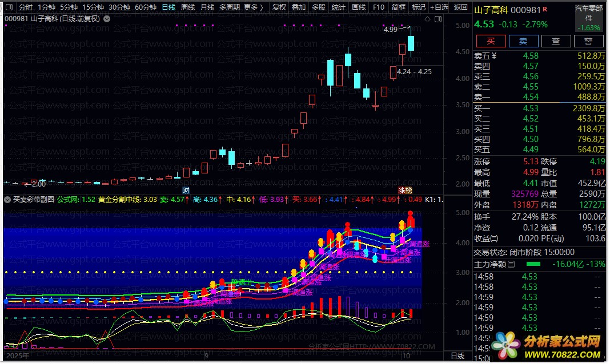Screen dimensions: 610x364
Task: Click the list icon next to 主力净额
Action: [511, 264]
